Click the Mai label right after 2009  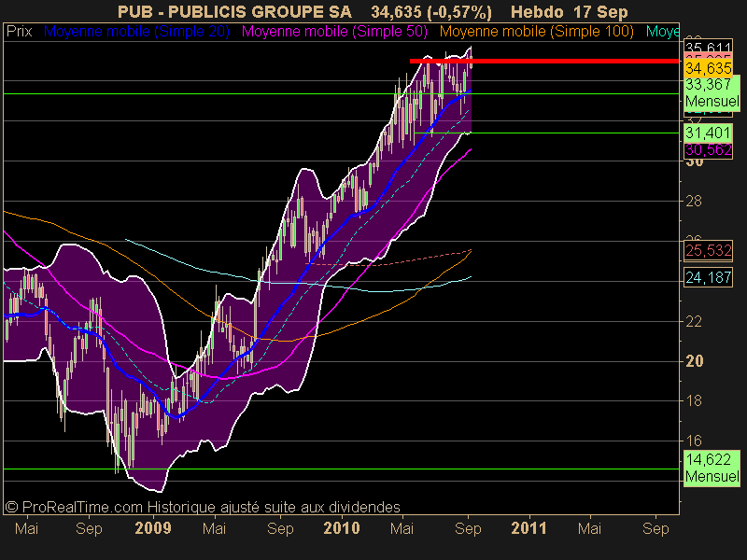[x=214, y=528]
